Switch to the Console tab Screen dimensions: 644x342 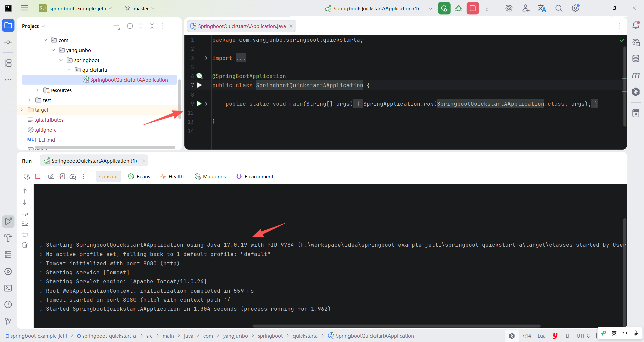click(108, 176)
